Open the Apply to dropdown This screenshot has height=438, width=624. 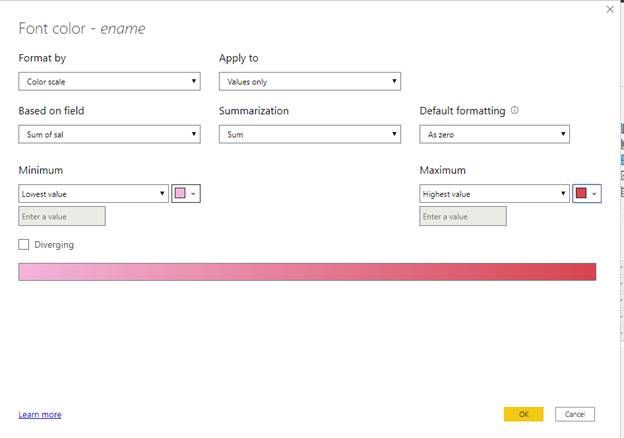coord(310,82)
